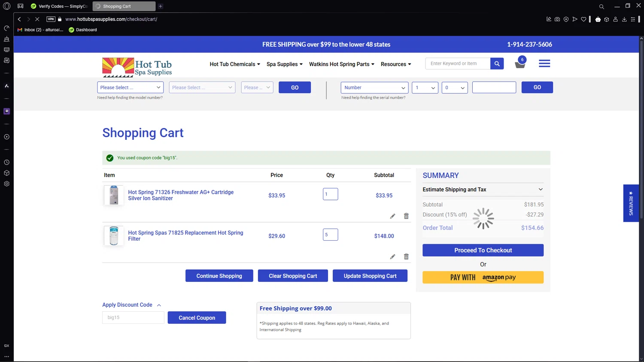Click the serial number GO button

[537, 87]
